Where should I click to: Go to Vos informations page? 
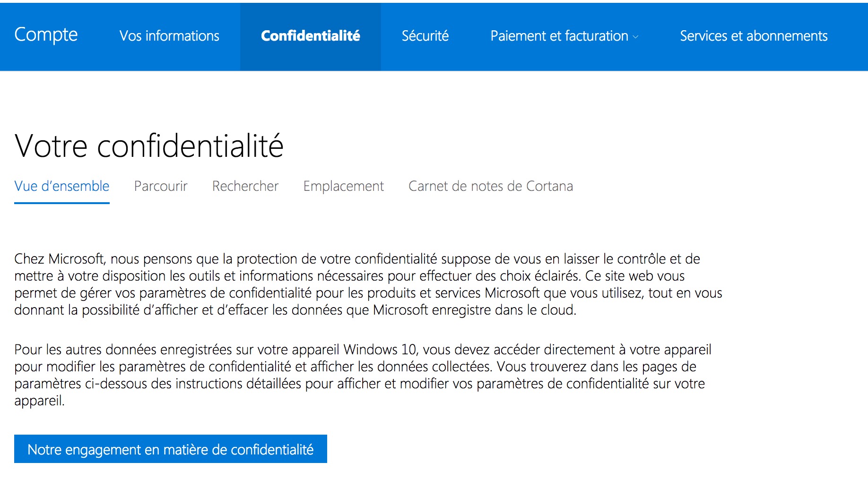click(x=169, y=36)
